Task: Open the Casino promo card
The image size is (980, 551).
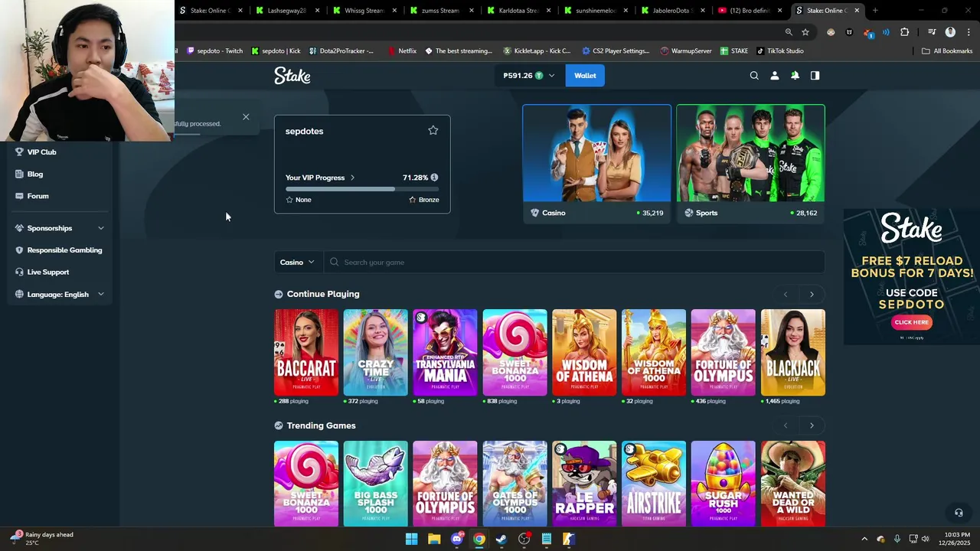Action: [596, 164]
